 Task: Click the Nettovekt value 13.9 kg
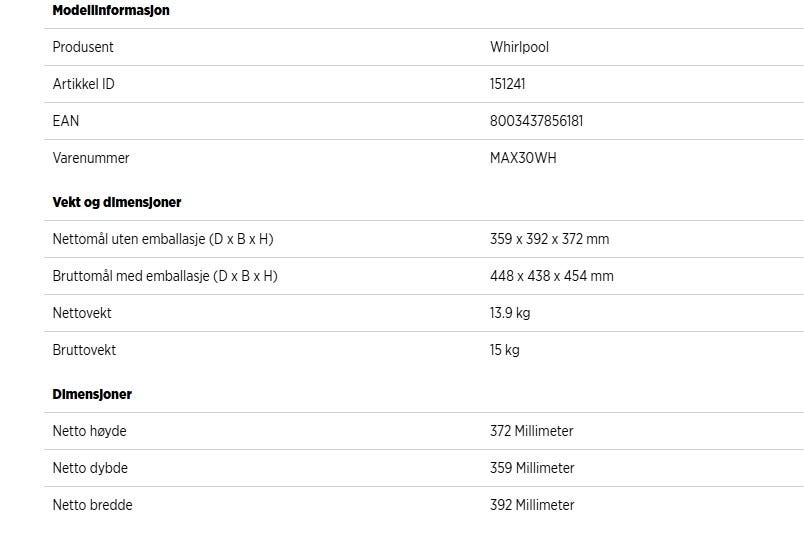(x=510, y=313)
